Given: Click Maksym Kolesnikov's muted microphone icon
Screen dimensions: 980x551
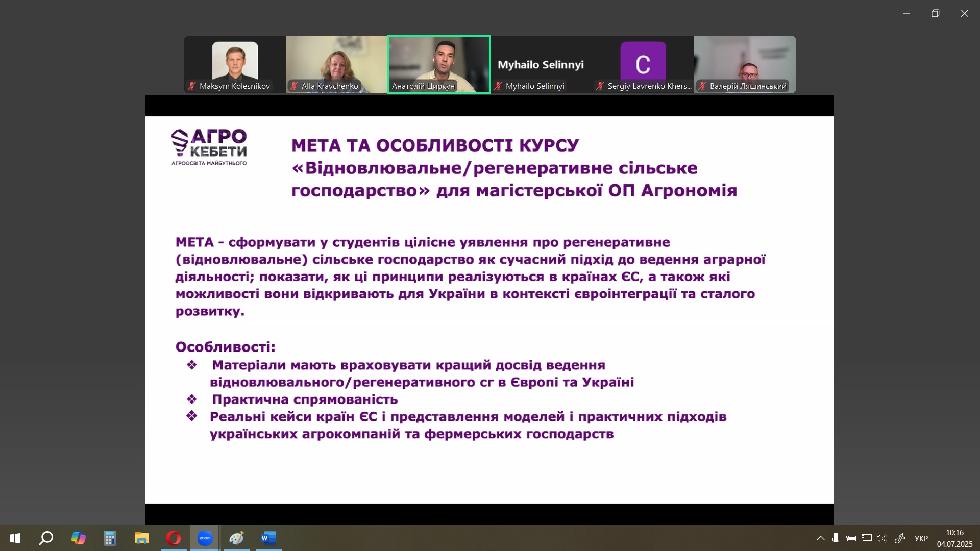Looking at the screenshot, I should [x=192, y=86].
